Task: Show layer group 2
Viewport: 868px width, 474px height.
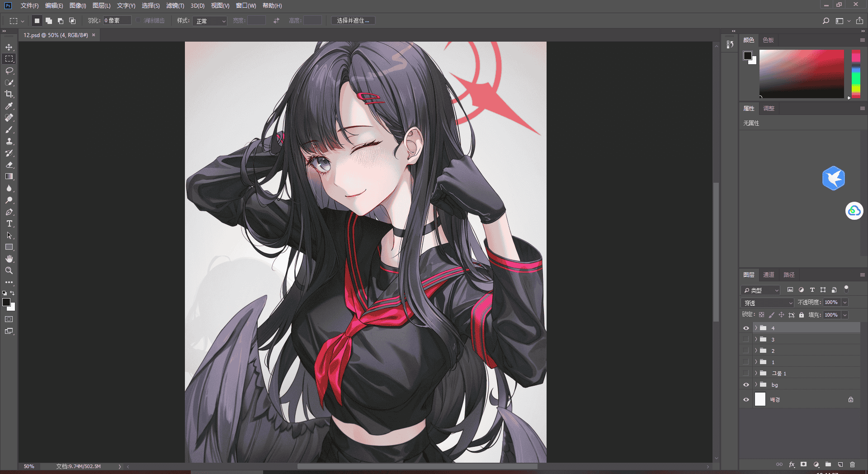Action: [746, 351]
